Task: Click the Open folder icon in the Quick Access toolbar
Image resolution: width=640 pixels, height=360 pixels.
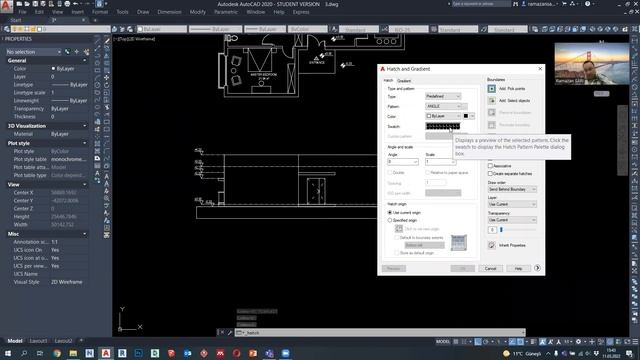Action: tap(27, 4)
